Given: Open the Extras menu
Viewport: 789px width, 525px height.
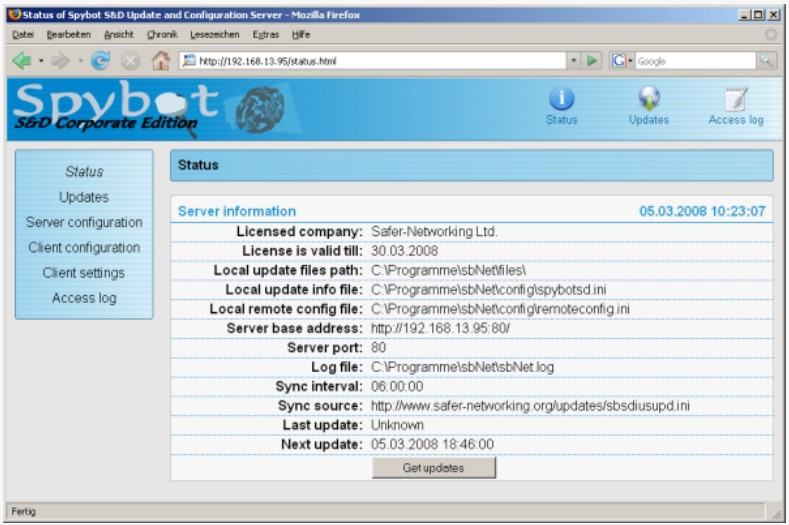Looking at the screenshot, I should click(266, 35).
